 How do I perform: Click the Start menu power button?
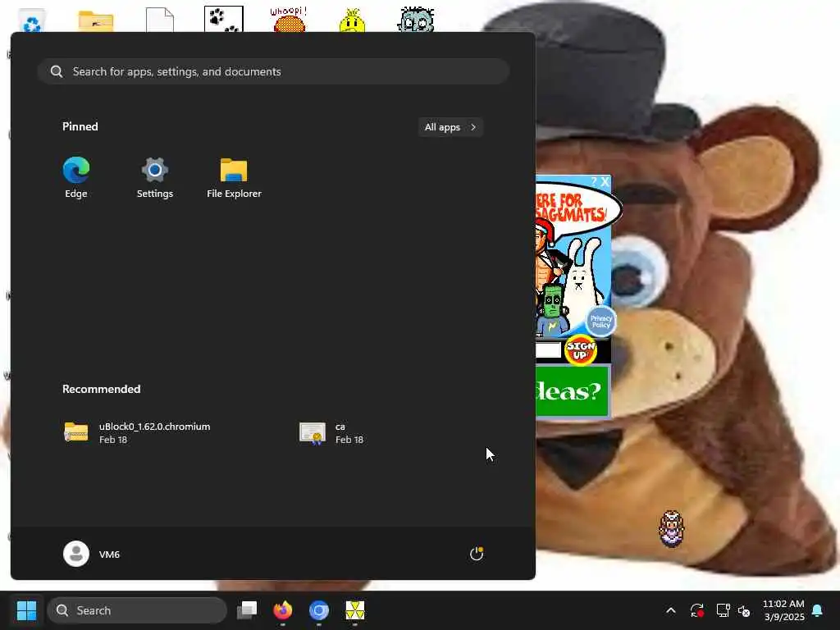click(477, 554)
